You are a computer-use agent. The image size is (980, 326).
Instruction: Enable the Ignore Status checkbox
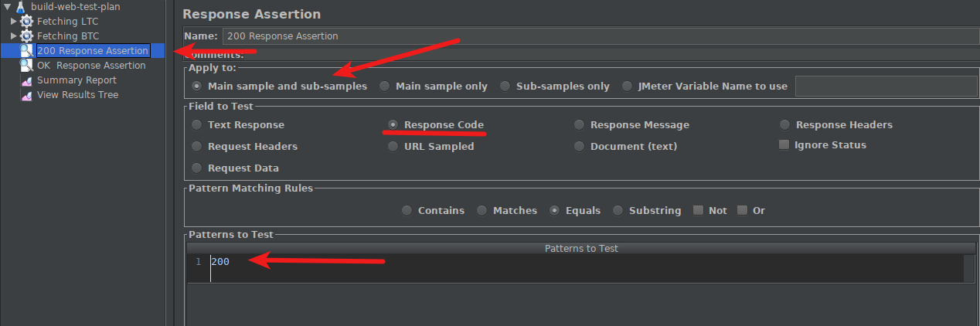784,144
